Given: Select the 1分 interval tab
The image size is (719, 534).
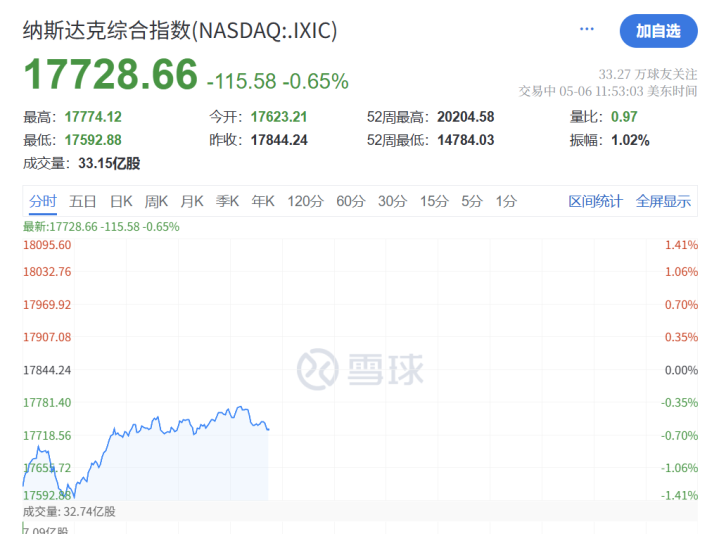Looking at the screenshot, I should (506, 201).
